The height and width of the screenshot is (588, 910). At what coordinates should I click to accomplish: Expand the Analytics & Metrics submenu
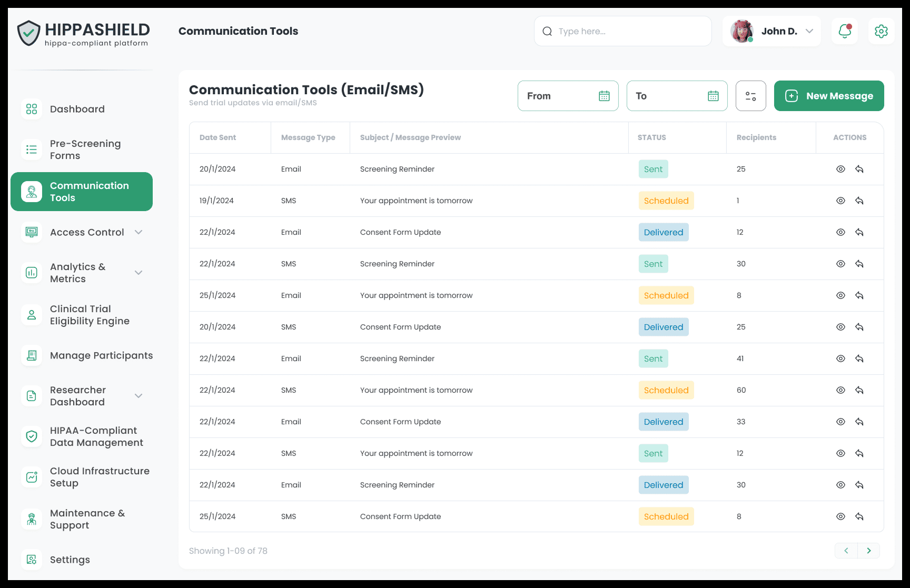[139, 273]
